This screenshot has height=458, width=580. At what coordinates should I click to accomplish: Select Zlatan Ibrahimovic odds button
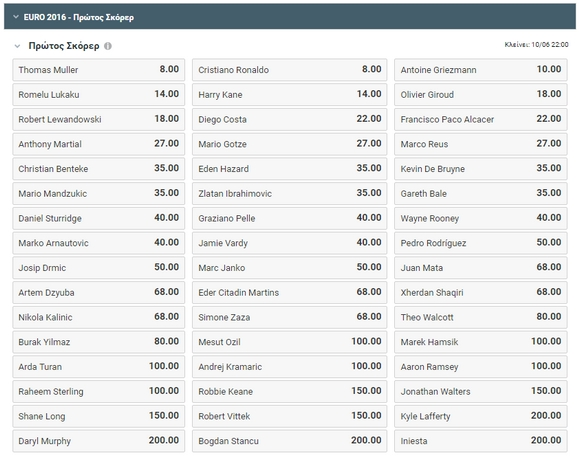289,193
